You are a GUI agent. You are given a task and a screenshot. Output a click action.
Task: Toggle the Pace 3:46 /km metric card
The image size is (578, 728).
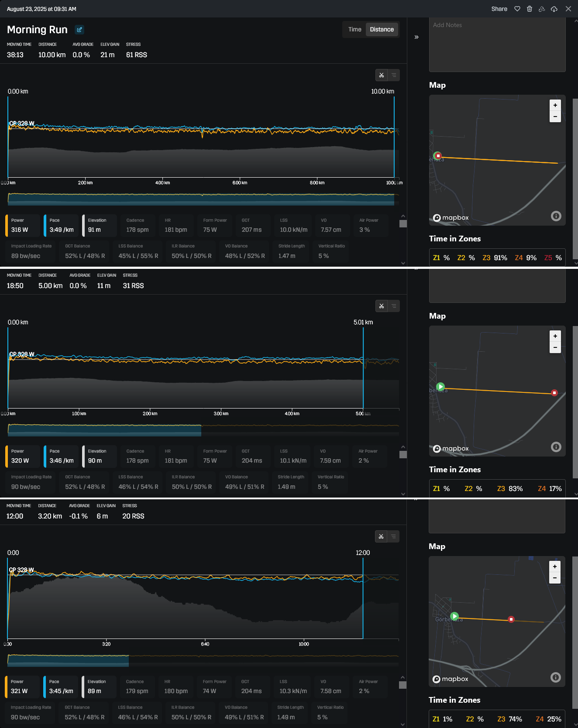(x=61, y=456)
